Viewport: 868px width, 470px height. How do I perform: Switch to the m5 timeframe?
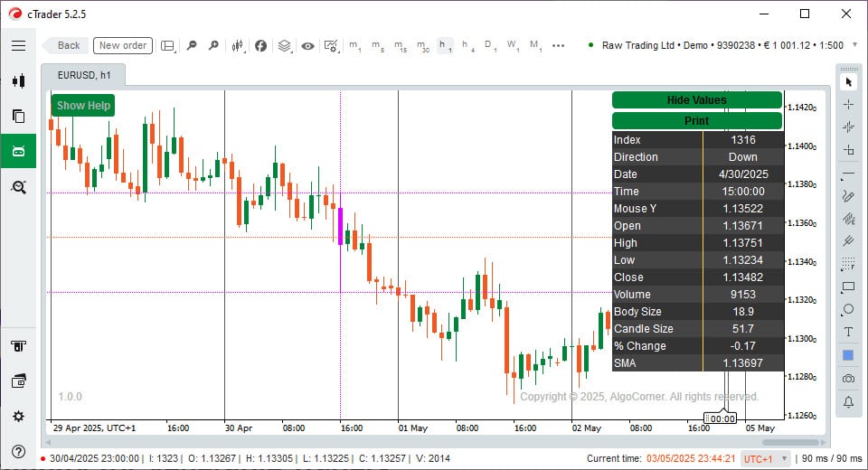click(x=378, y=46)
